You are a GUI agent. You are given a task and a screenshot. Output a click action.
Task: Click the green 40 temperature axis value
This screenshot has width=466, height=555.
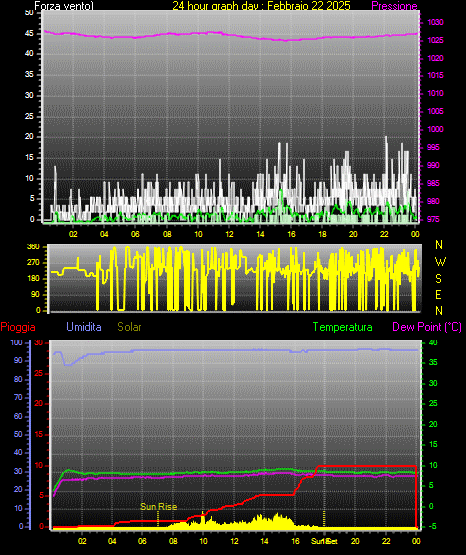tap(433, 343)
